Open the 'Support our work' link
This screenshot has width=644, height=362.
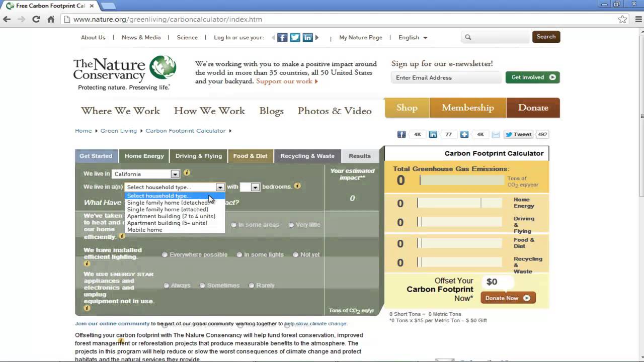pyautogui.click(x=287, y=81)
